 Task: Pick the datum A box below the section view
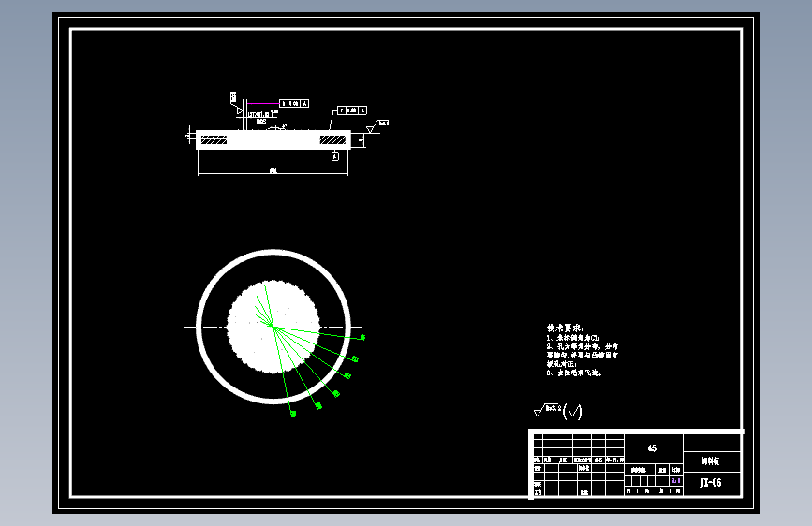pos(335,156)
